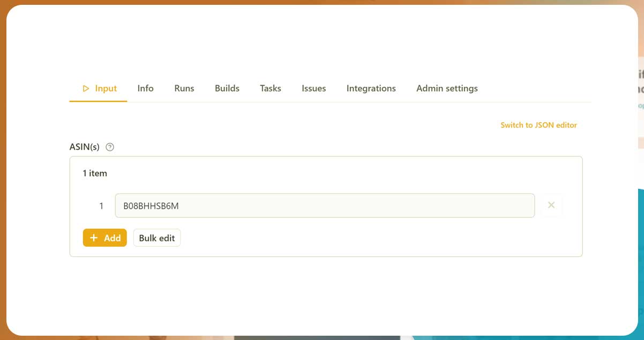This screenshot has width=644, height=340.
Task: Open the Issues tab
Action: click(313, 88)
